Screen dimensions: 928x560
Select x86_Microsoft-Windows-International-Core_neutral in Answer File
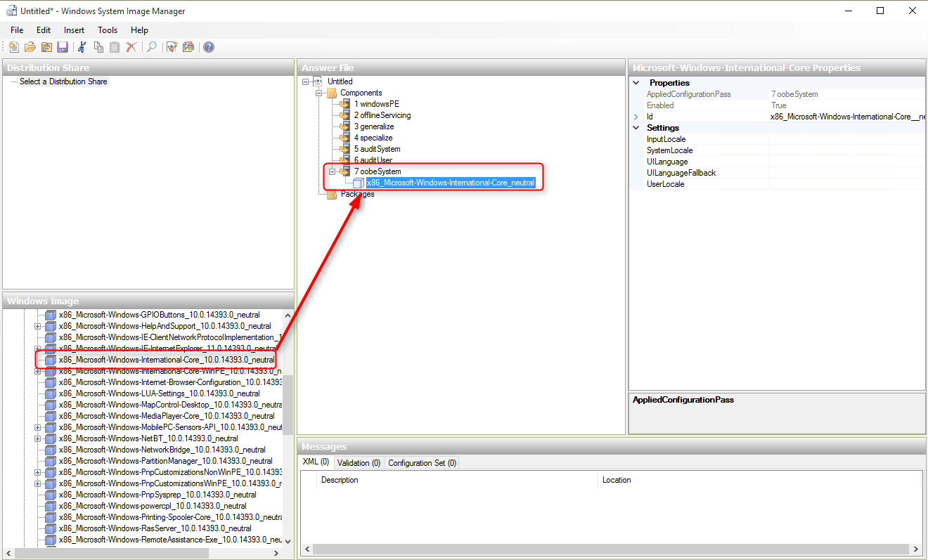click(450, 183)
